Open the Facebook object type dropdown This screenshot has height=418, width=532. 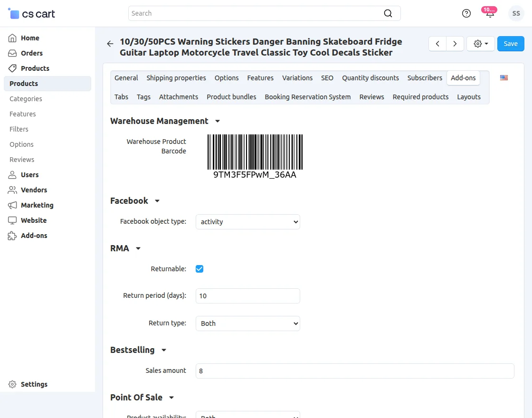tap(247, 222)
